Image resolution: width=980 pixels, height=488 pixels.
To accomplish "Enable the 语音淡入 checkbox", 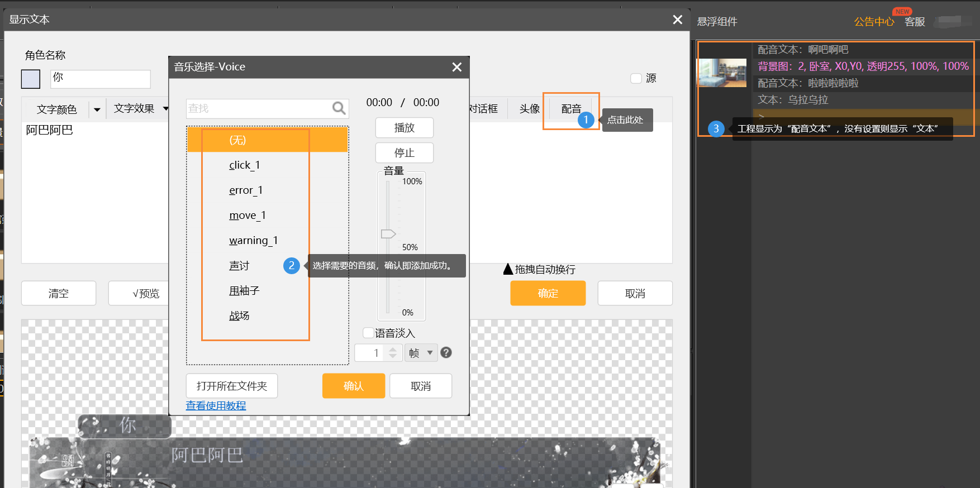I will [368, 333].
